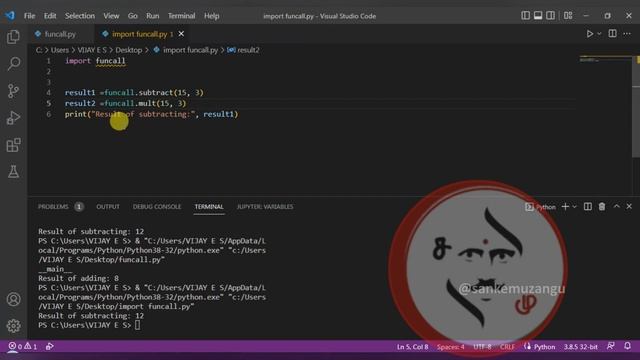
Task: Switch to Jupyter: Variables tab
Action: click(x=264, y=207)
